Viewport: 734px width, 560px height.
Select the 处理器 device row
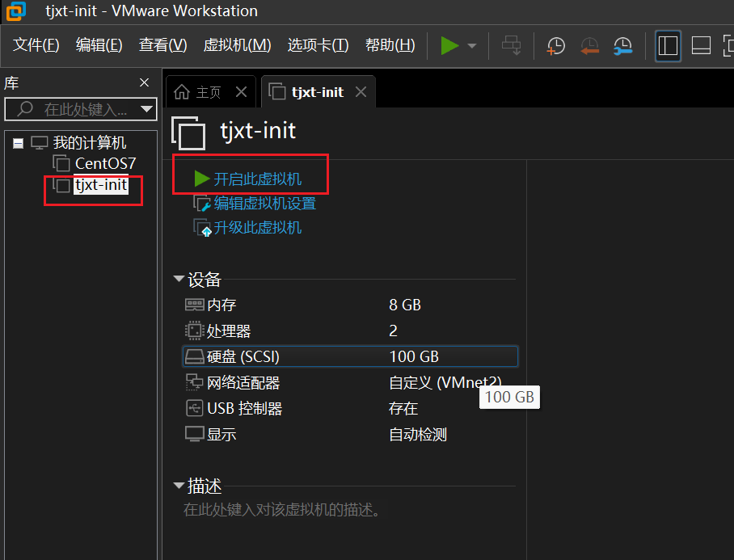click(350, 331)
